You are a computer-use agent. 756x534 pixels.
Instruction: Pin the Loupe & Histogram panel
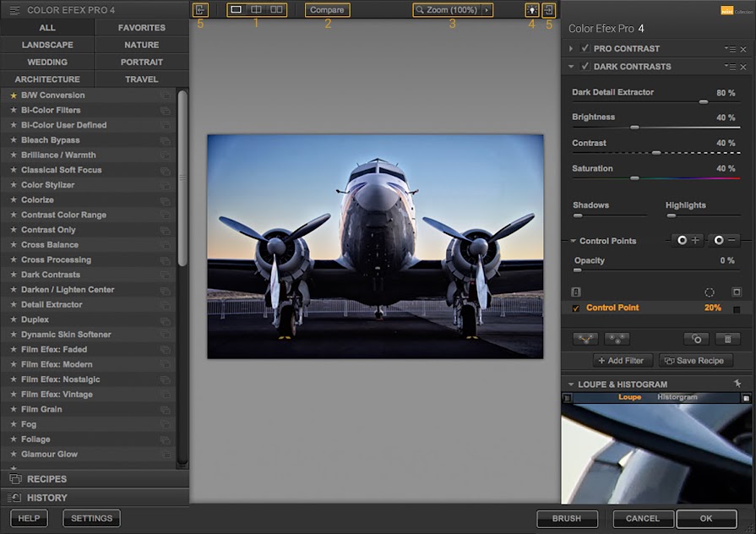[x=737, y=384]
